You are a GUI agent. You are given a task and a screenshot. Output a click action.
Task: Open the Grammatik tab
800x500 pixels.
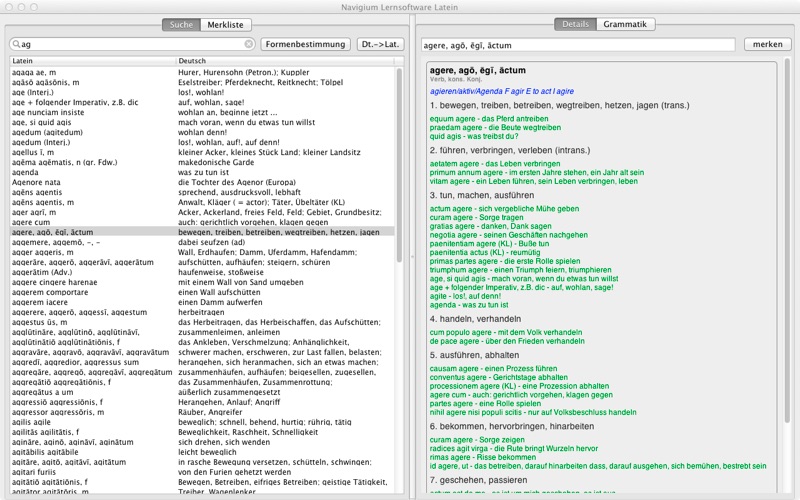[x=625, y=24]
